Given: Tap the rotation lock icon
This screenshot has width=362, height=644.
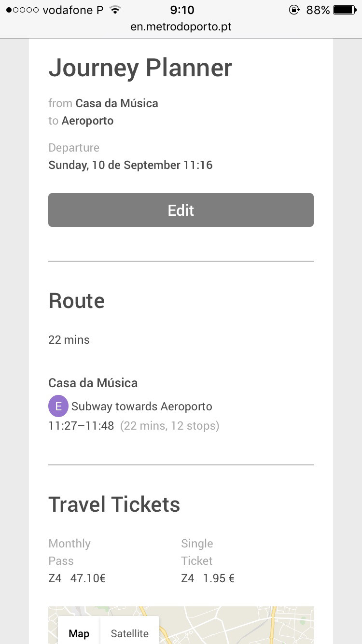Looking at the screenshot, I should (x=294, y=10).
